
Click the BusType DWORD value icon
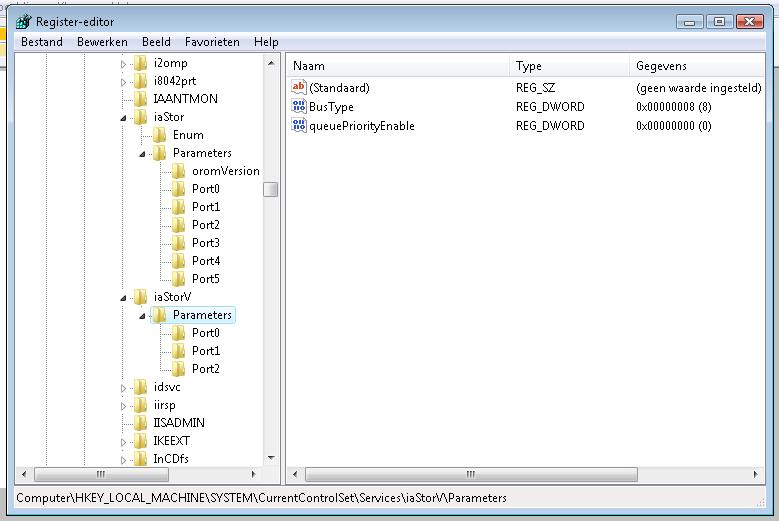pyautogui.click(x=298, y=107)
